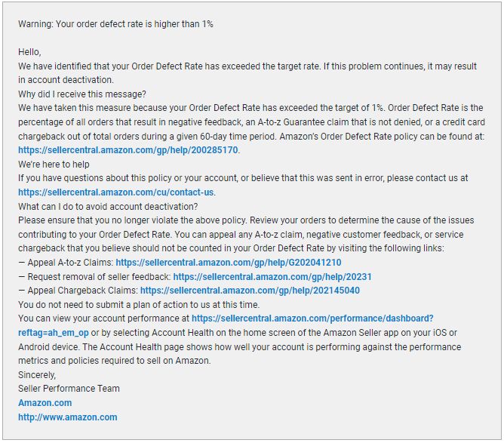Image resolution: width=504 pixels, height=443 pixels.
Task: Click the "We're here to help" heading
Action: 56,165
